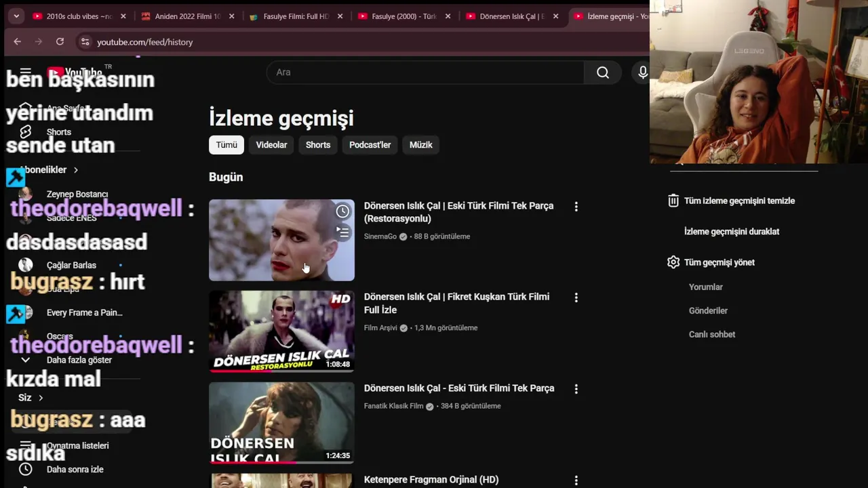Image resolution: width=868 pixels, height=488 pixels.
Task: Open more options for Ketenpere Fragman video
Action: [576, 481]
